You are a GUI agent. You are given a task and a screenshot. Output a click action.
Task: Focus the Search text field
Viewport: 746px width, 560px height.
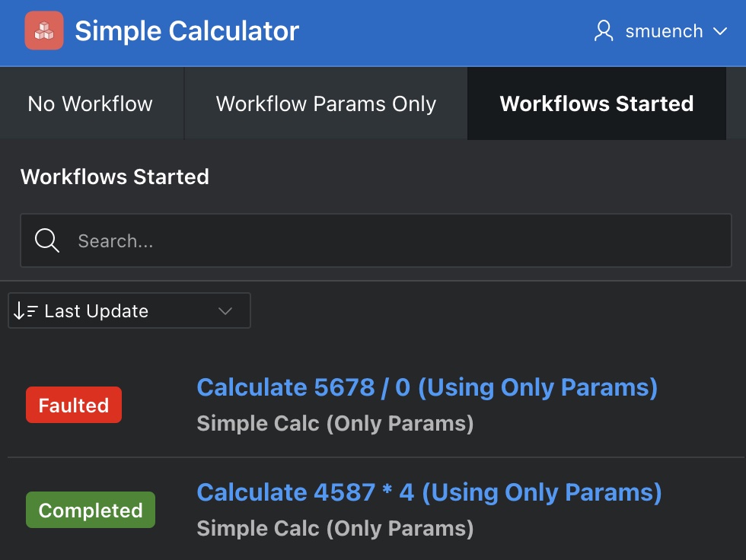pos(396,241)
